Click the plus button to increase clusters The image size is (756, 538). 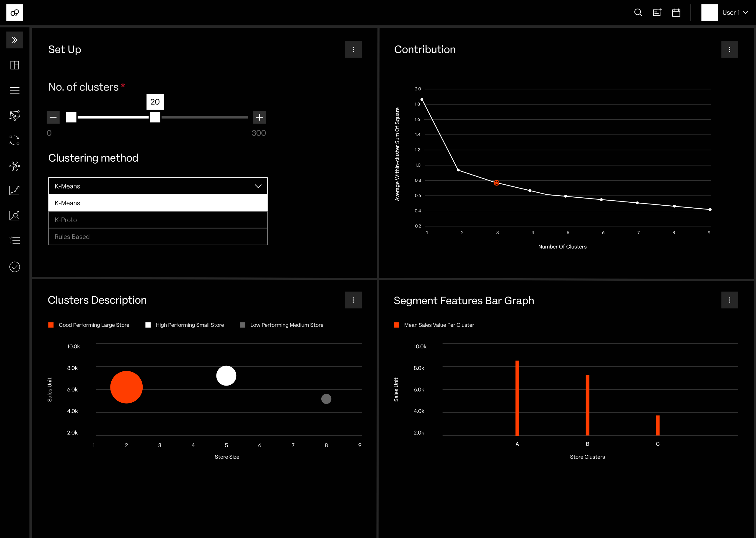point(260,117)
